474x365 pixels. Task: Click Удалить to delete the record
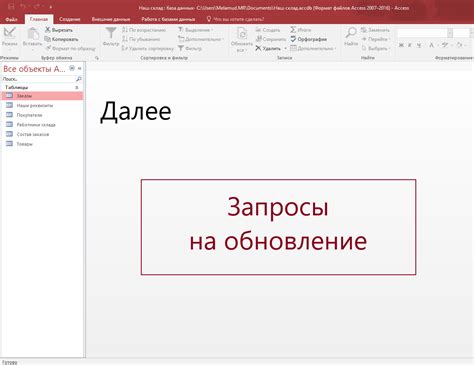click(268, 48)
